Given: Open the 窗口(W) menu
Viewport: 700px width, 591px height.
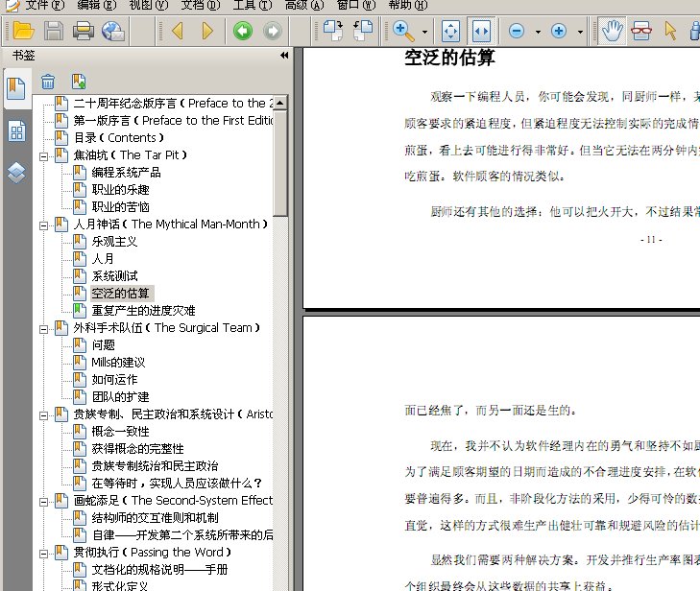Looking at the screenshot, I should 356,5.
